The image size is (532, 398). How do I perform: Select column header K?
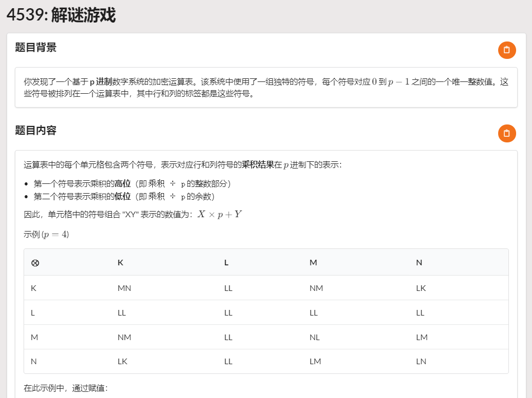pyautogui.click(x=120, y=262)
